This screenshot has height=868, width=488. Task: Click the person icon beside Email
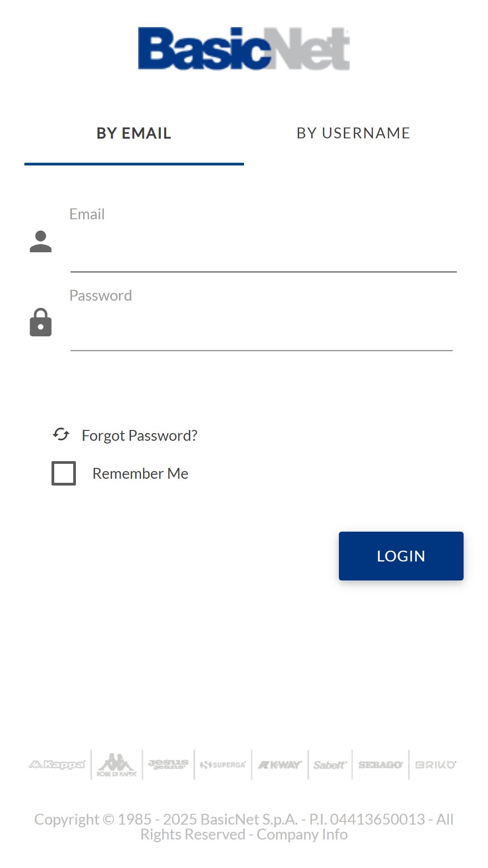pos(41,241)
